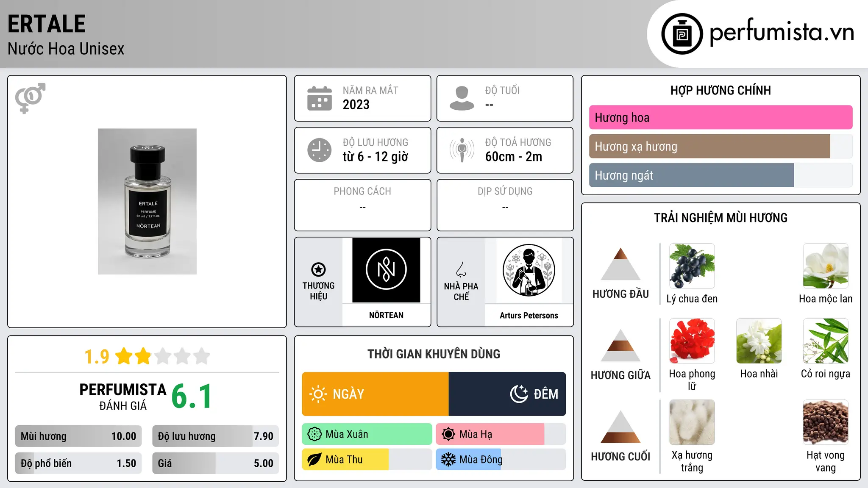This screenshot has width=868, height=488.
Task: Click the perfumista.vn perfume bottle logo icon
Action: click(682, 34)
